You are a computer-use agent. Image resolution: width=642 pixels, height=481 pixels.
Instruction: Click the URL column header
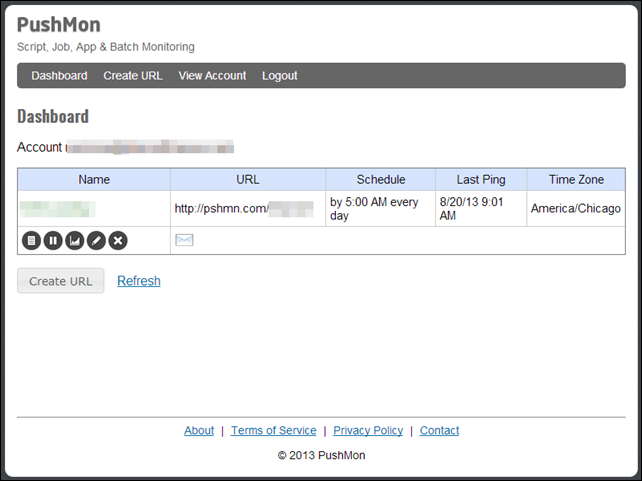coord(248,179)
